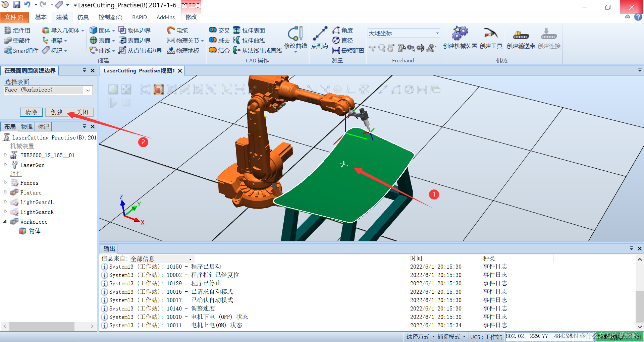The height and width of the screenshot is (342, 644).
Task: Select 角度 angle measurement tool
Action: point(342,31)
